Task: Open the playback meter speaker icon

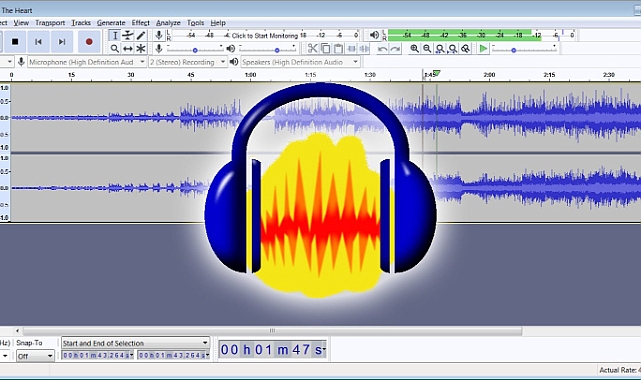Action: (374, 35)
